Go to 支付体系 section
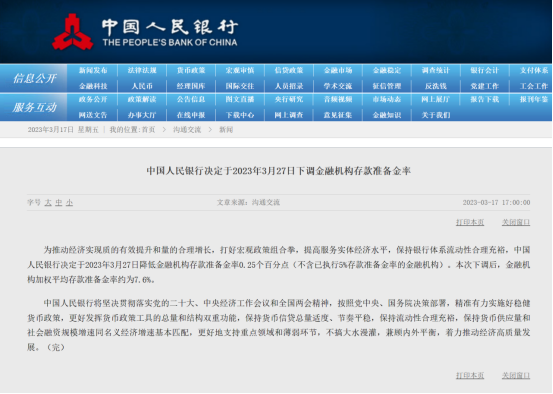This screenshot has width=553, height=394. coord(534,71)
